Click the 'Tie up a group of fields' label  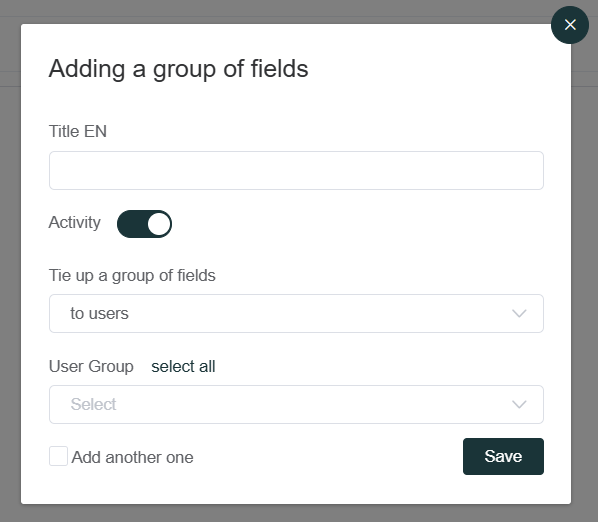coord(132,276)
